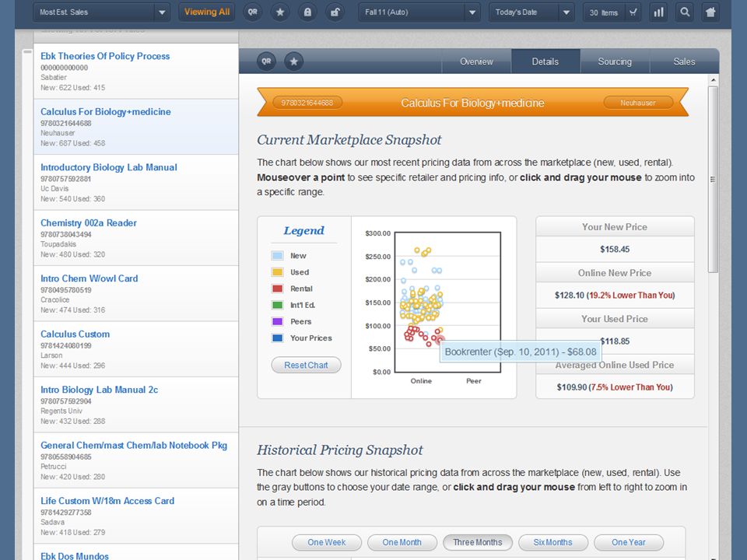747x560 pixels.
Task: Open Ebk Dos Mundos entry
Action: click(x=136, y=552)
